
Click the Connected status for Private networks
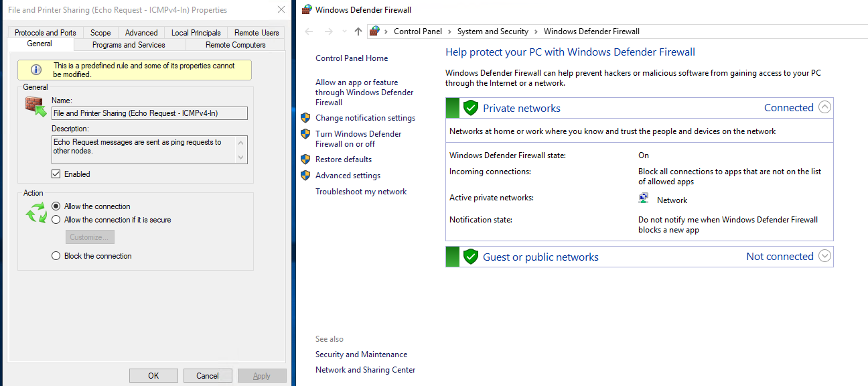coord(788,108)
